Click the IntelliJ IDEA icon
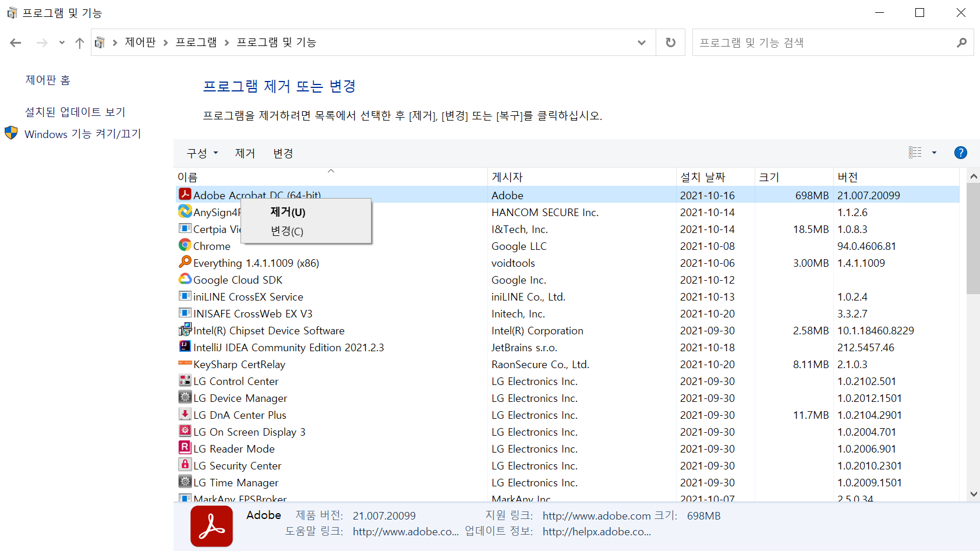This screenshot has height=551, width=980. click(x=185, y=347)
